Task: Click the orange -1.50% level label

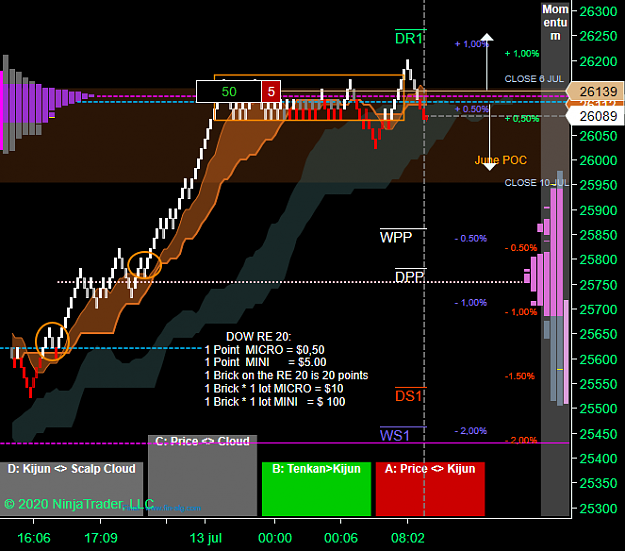Action: point(520,376)
